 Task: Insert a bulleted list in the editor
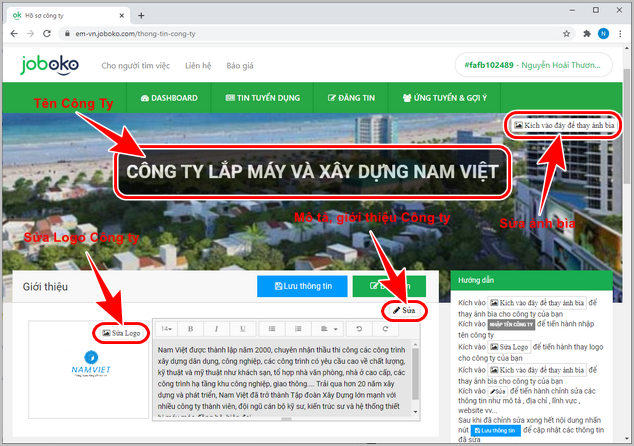click(272, 329)
